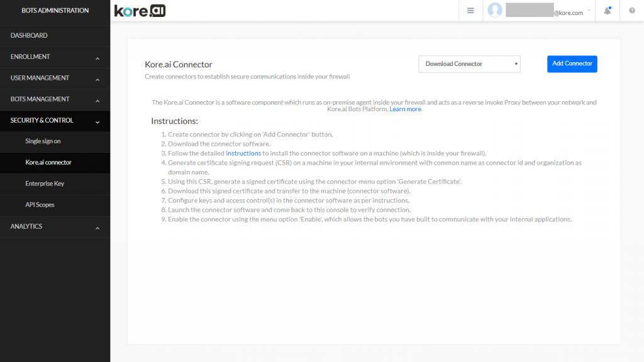
Task: Click the Kore.ai logo
Action: coord(140,10)
